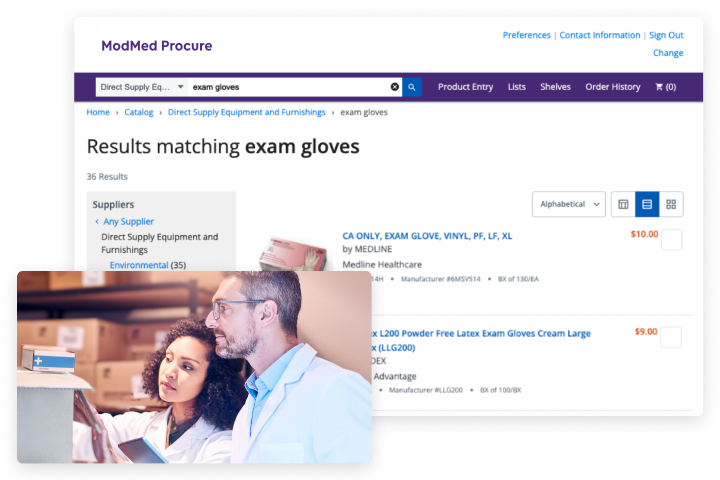Filter by Environmental (35) category
720x480 pixels.
click(x=147, y=265)
